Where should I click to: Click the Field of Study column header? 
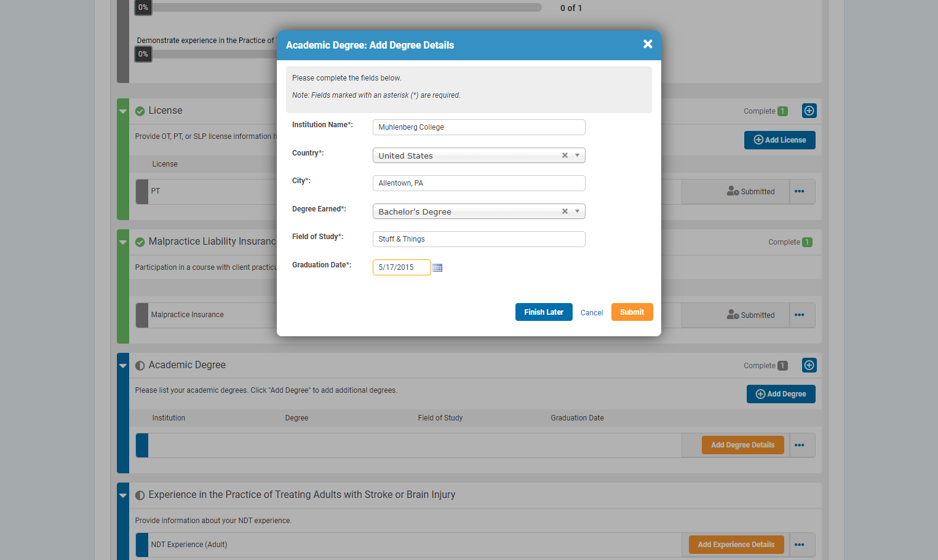click(440, 418)
